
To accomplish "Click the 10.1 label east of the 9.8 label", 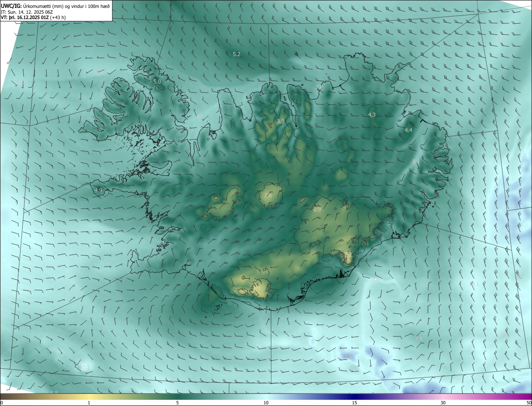I will coord(474,284).
